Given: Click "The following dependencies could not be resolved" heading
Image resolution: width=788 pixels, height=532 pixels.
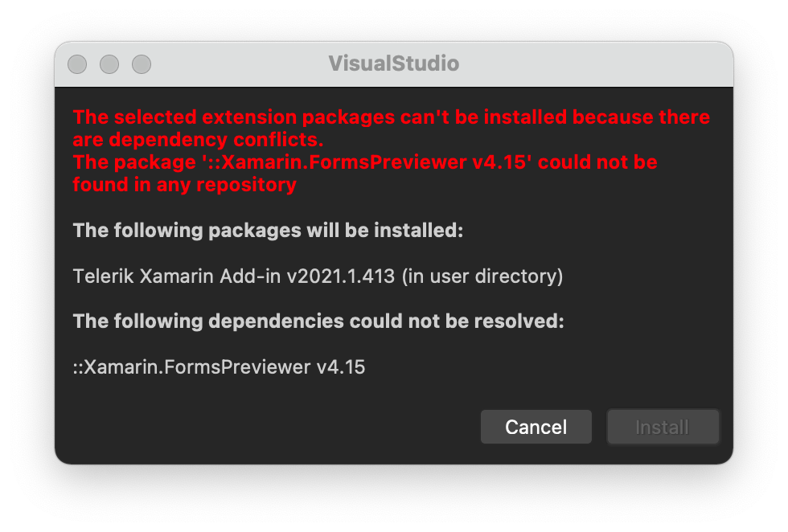Looking at the screenshot, I should click(318, 321).
